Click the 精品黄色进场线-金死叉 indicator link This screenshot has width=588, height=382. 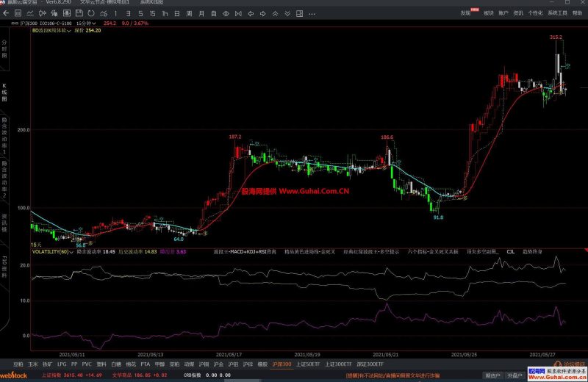[x=309, y=252]
